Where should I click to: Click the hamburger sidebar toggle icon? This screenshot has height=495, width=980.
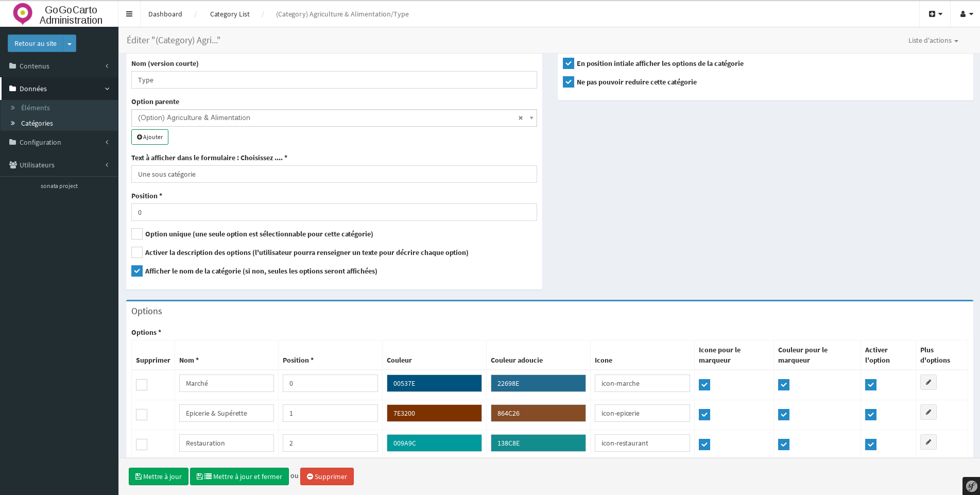pos(129,14)
